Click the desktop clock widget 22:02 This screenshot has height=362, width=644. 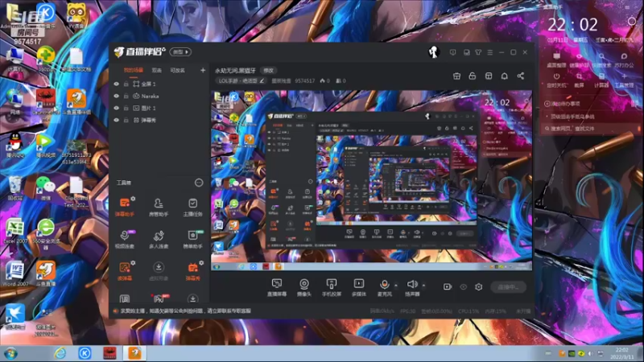coord(572,25)
